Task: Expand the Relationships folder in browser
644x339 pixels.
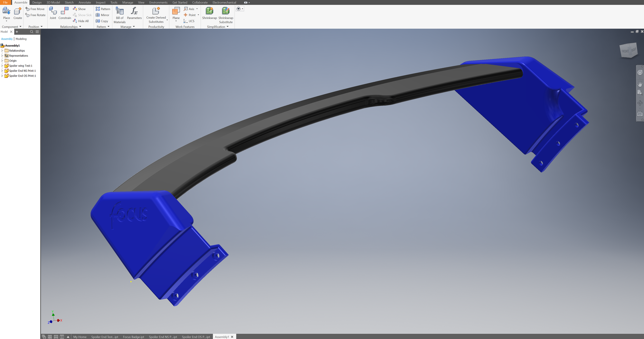Action: [2, 51]
